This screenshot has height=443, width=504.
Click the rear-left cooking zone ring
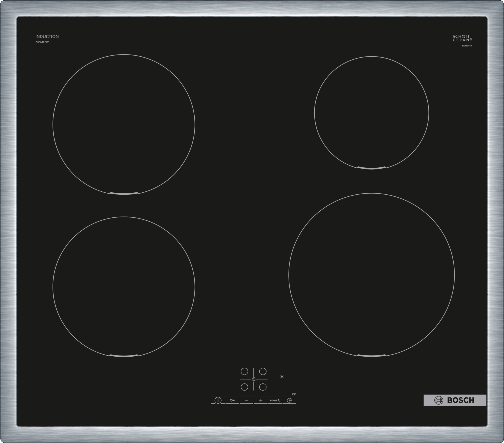click(124, 124)
